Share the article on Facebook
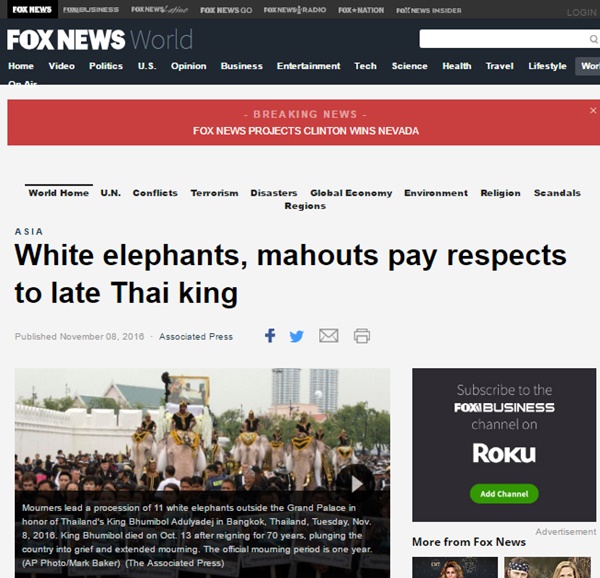The height and width of the screenshot is (578, 600). pyautogui.click(x=270, y=336)
